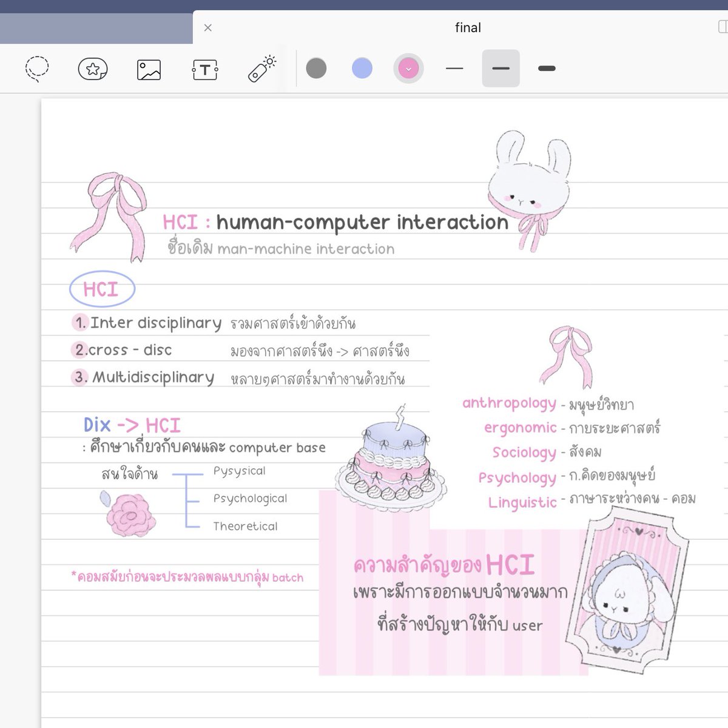Click the 'computer base' text
The image size is (728, 728).
pos(277,448)
